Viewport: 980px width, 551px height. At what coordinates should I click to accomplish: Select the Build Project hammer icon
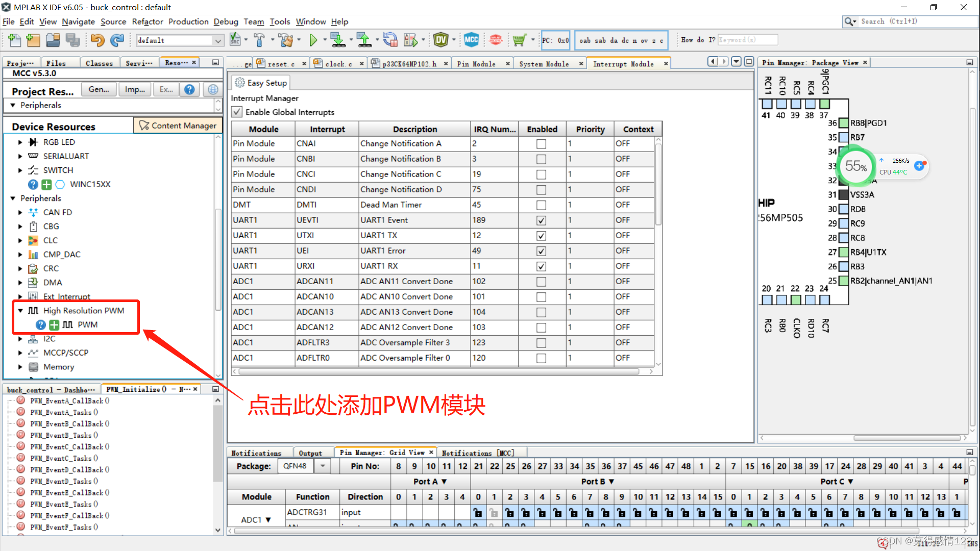point(259,40)
